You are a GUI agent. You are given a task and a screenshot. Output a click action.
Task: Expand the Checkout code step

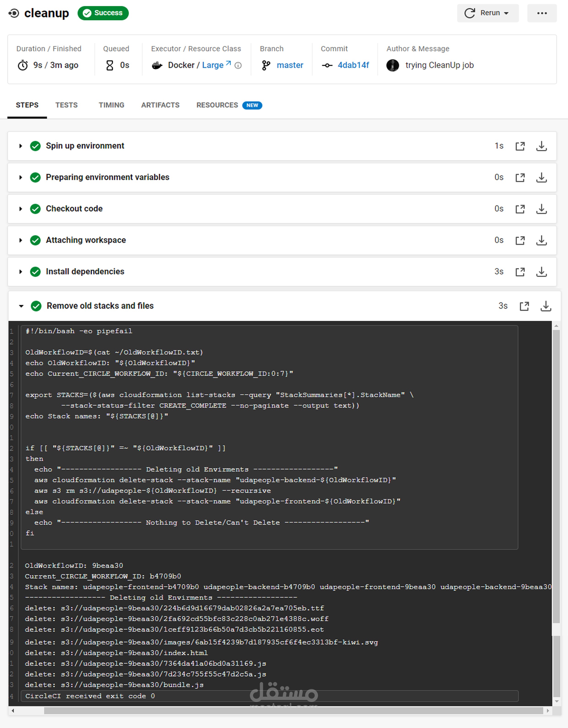point(21,209)
